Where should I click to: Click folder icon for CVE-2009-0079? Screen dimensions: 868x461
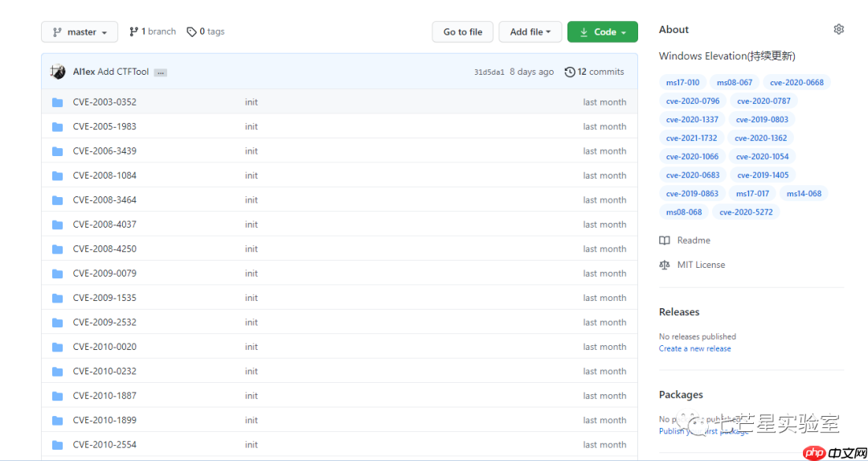58,274
